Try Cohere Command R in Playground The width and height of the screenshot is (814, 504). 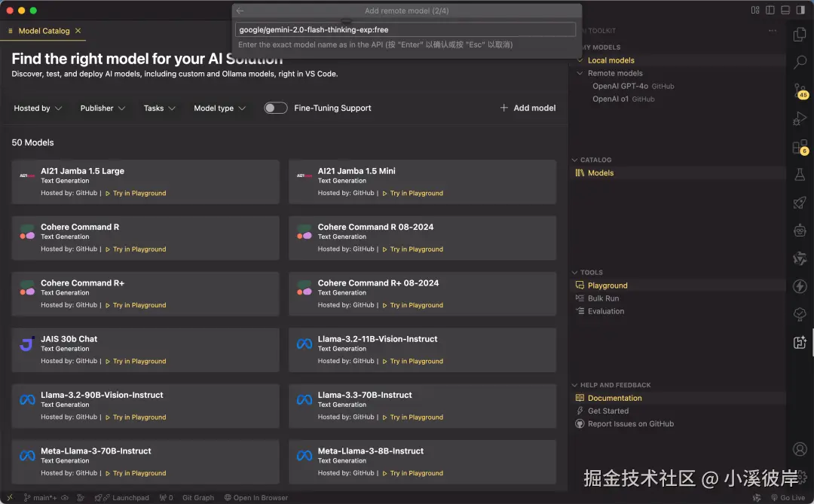[x=136, y=249]
